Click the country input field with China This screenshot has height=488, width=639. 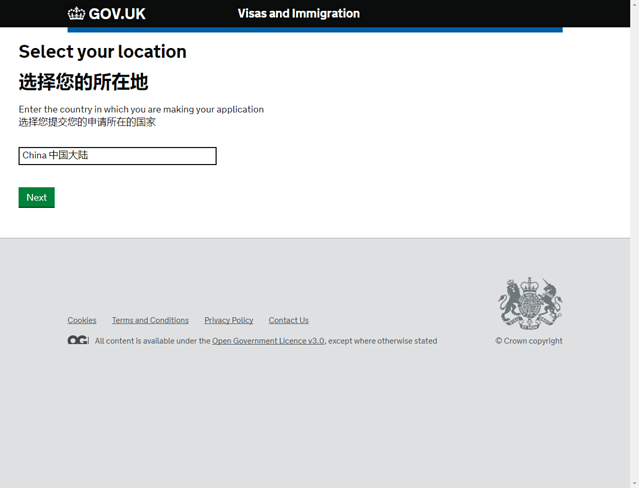pos(117,156)
